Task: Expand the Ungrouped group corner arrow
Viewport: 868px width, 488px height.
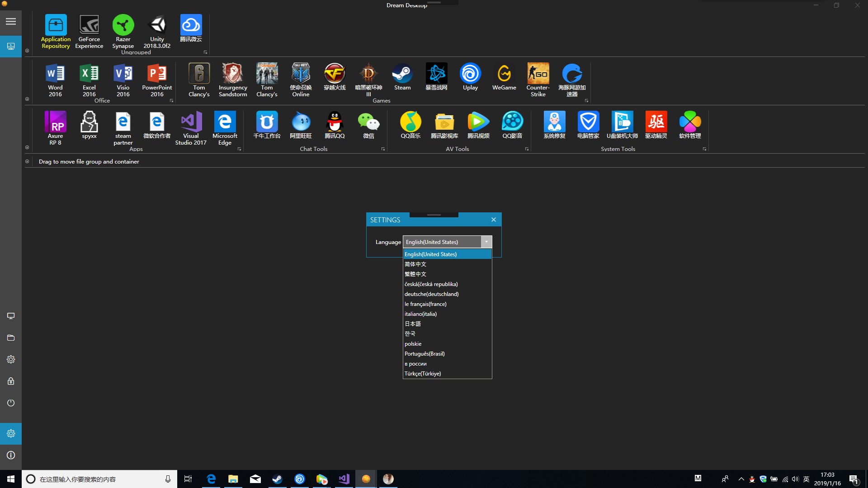Action: [205, 52]
